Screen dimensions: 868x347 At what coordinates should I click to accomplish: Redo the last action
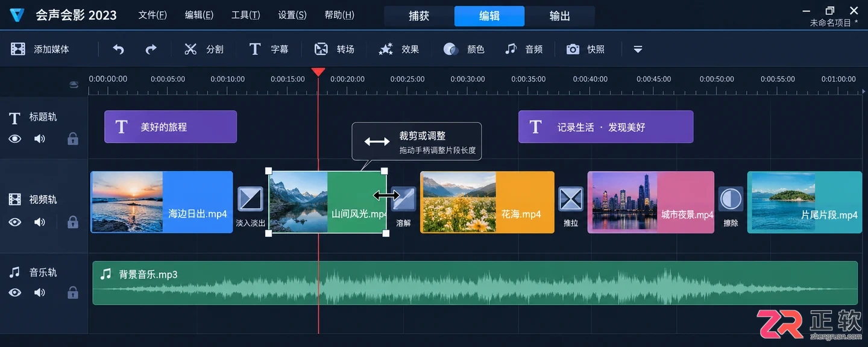click(151, 49)
